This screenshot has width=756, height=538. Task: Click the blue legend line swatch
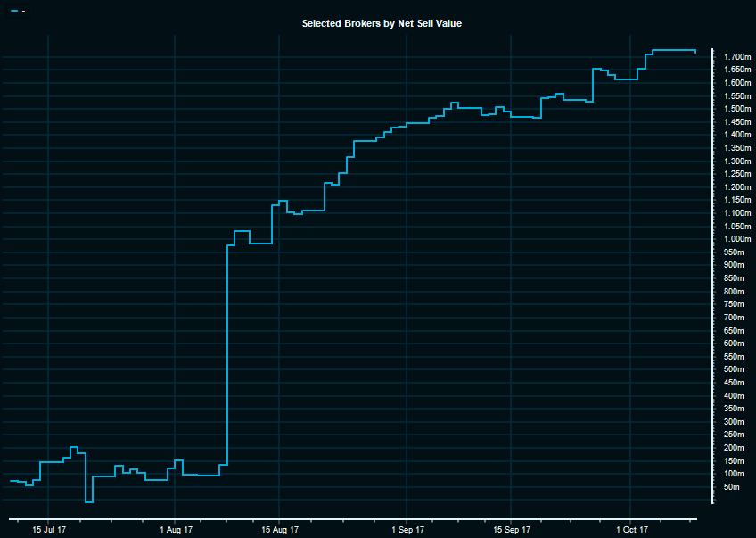[x=13, y=11]
